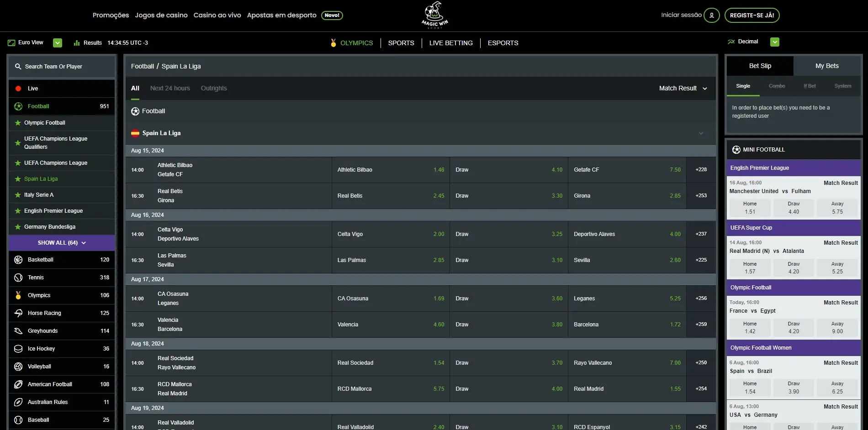Click the Volleyball icon in sidebar
This screenshot has height=430, width=868.
[x=18, y=367]
